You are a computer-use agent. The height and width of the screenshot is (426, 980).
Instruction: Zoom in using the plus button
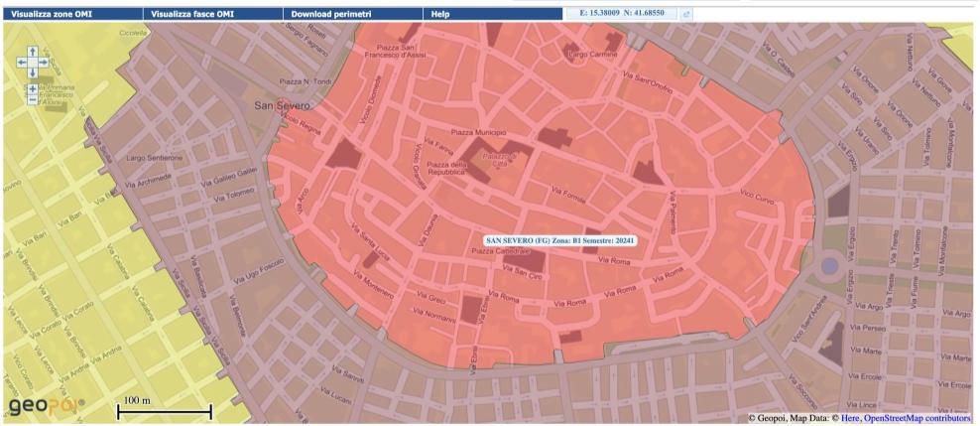(33, 87)
